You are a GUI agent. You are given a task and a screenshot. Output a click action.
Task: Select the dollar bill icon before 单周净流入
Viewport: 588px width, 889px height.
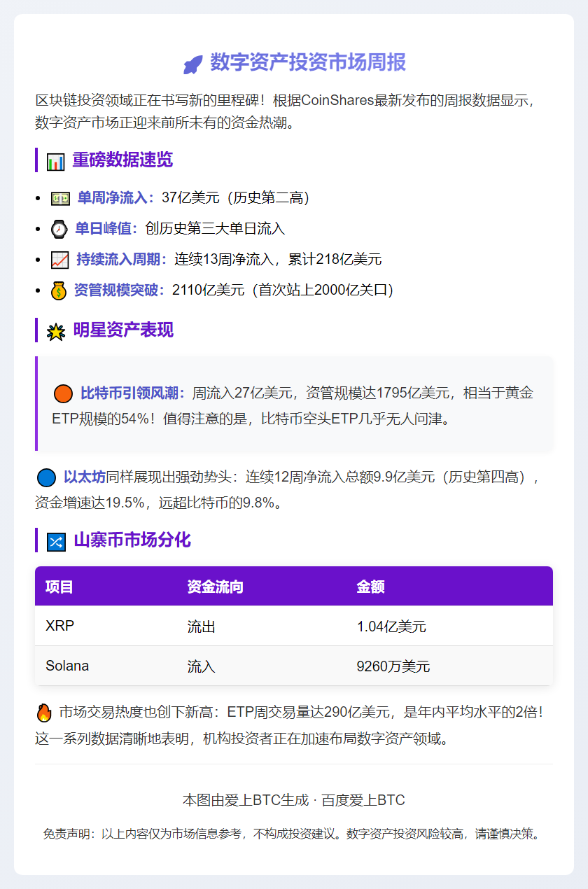(62, 198)
